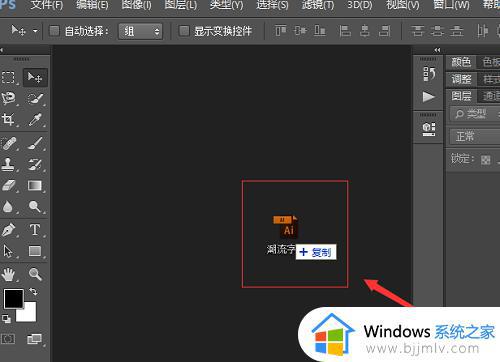The height and width of the screenshot is (362, 500).
Task: Open the 图层(L) menu
Action: pos(181,5)
